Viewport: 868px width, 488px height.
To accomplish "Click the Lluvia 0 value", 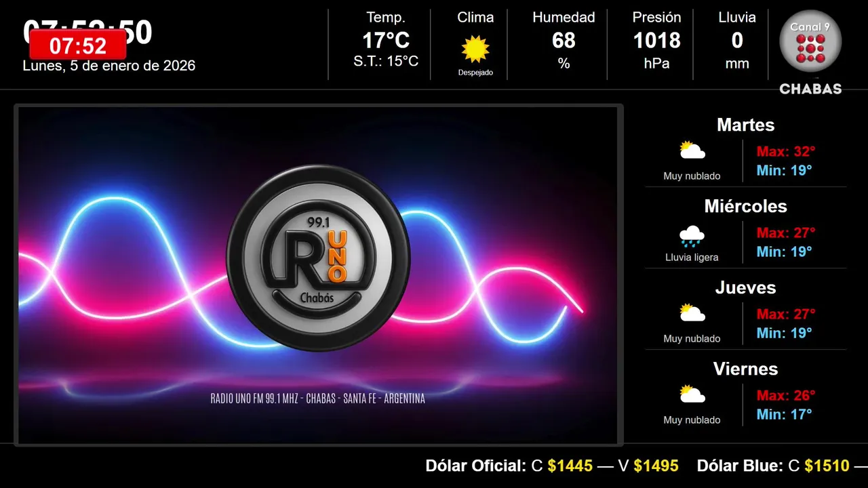I will (737, 41).
